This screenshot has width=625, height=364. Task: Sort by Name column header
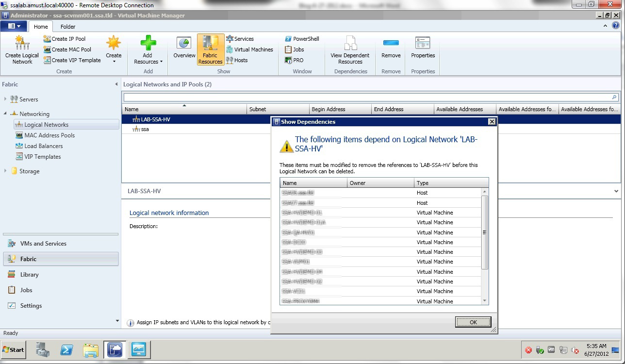184,109
